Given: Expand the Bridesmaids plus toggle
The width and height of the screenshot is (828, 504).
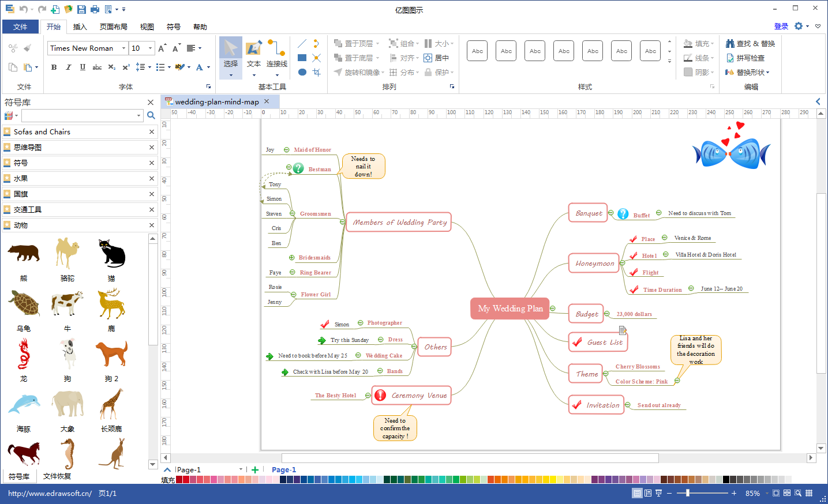Looking at the screenshot, I should click(x=292, y=257).
